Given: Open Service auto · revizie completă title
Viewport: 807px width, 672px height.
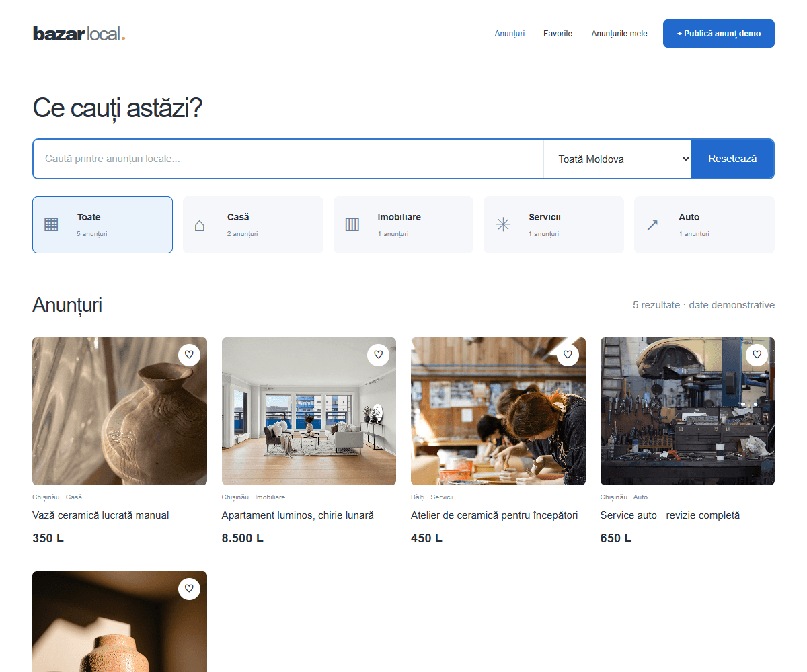Looking at the screenshot, I should point(670,515).
